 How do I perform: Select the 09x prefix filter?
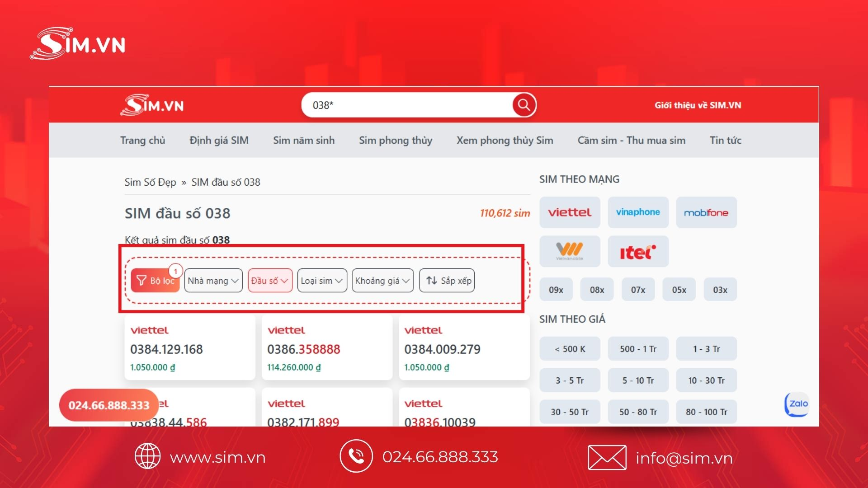point(556,290)
